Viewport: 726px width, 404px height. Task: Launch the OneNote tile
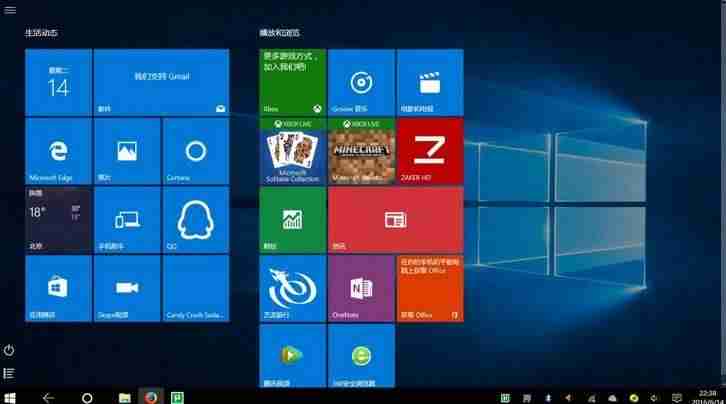tap(361, 289)
